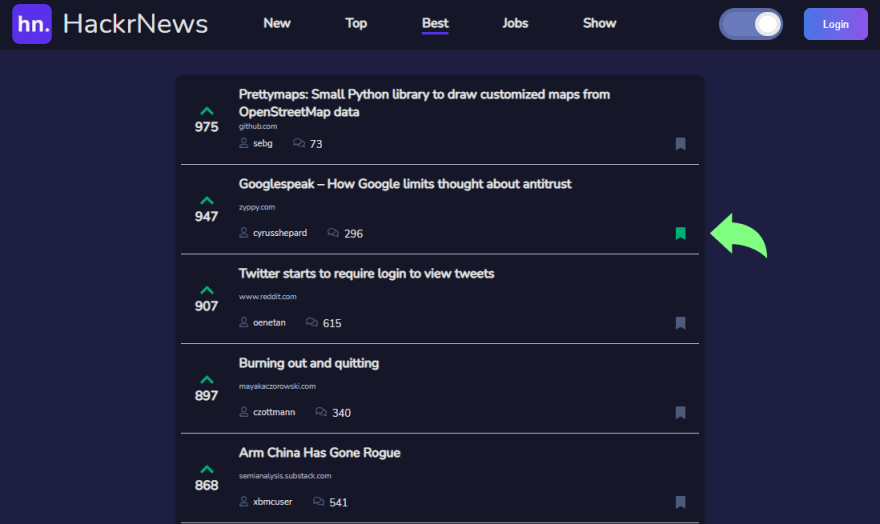This screenshot has height=524, width=880.
Task: Bookmark the Prettymaps story
Action: point(680,144)
